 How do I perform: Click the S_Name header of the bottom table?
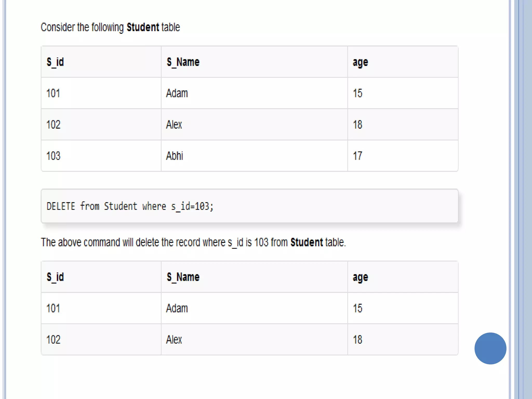coord(183,277)
